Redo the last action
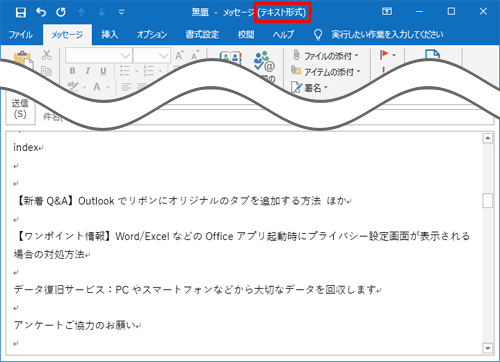Viewport: 500px width, 362px height. [x=61, y=13]
